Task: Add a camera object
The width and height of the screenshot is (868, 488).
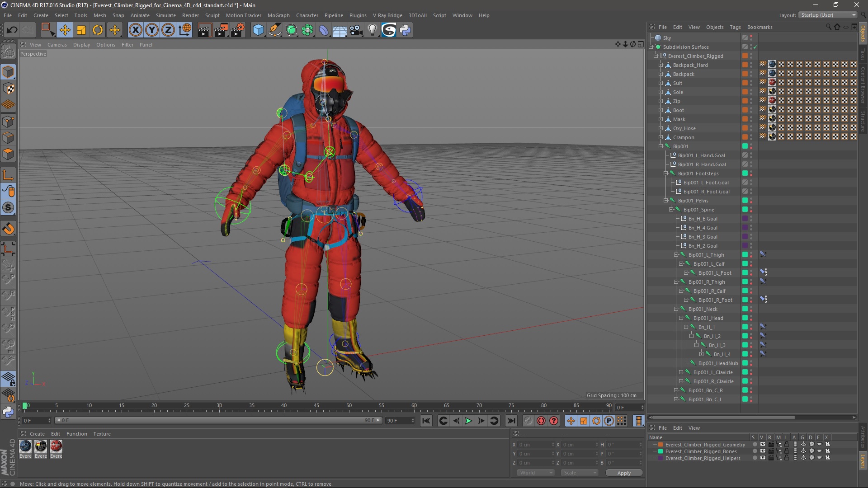Action: (x=356, y=30)
